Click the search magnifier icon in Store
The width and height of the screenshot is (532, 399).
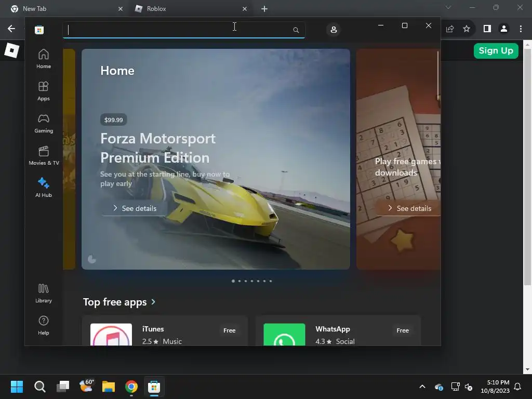[x=296, y=30]
